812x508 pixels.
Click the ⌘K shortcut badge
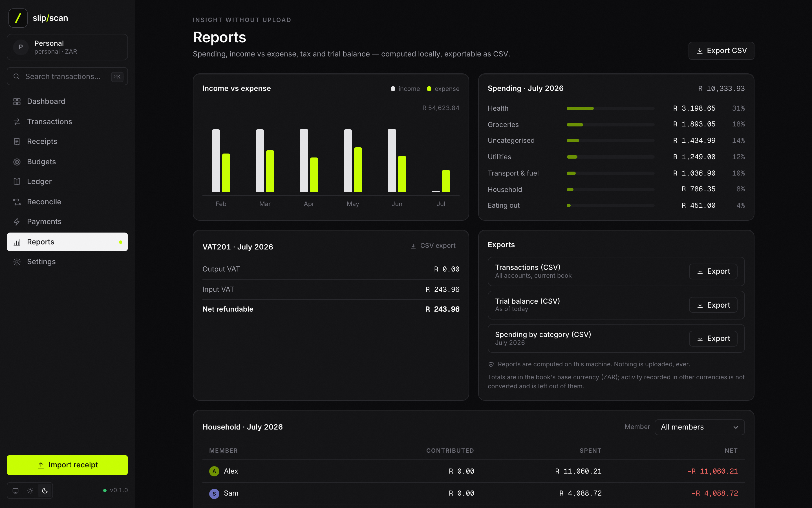[117, 77]
